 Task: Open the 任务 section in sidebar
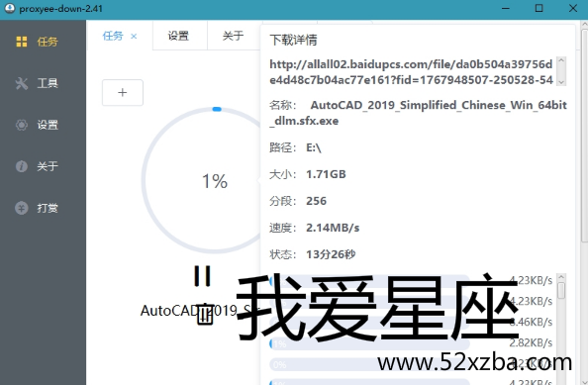coord(38,42)
